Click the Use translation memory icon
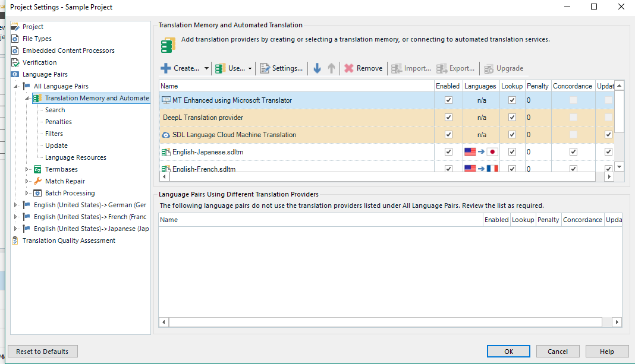Viewport: 635px width, 364px height. [x=220, y=68]
